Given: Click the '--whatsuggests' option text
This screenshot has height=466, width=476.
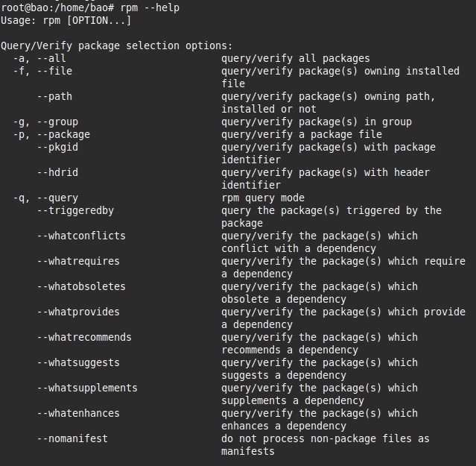Looking at the screenshot, I should click(x=78, y=362).
